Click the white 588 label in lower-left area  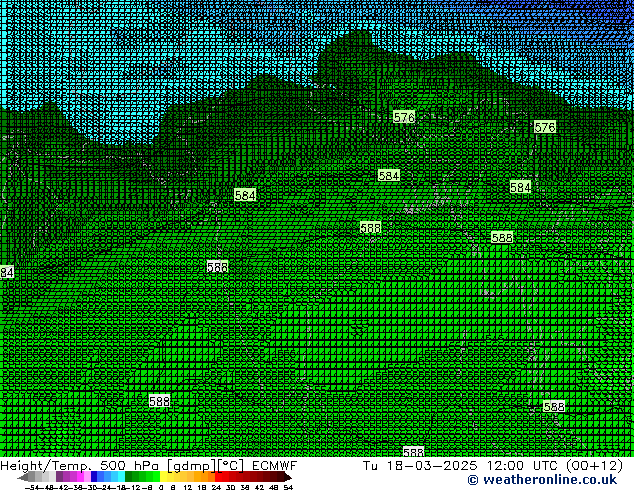[x=160, y=401]
